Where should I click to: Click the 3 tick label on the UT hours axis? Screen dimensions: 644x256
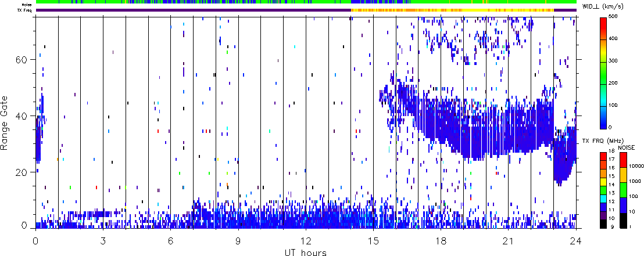tap(103, 241)
